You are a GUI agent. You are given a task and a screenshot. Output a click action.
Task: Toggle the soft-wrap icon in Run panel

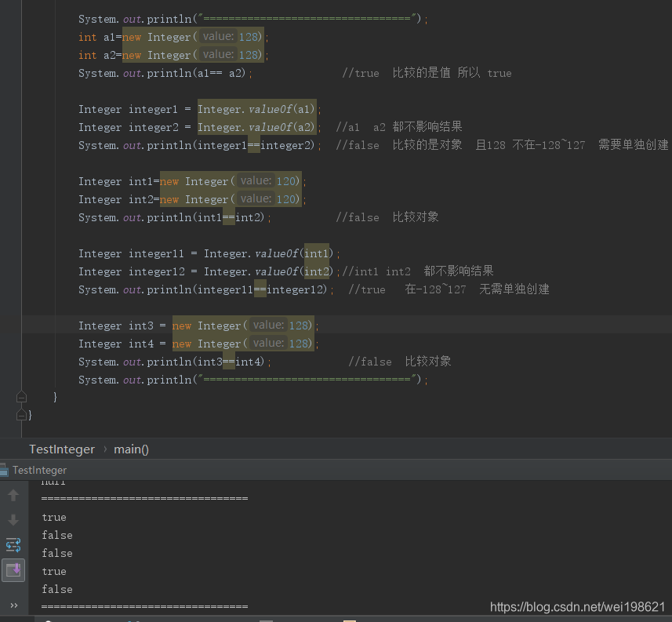[x=13, y=545]
